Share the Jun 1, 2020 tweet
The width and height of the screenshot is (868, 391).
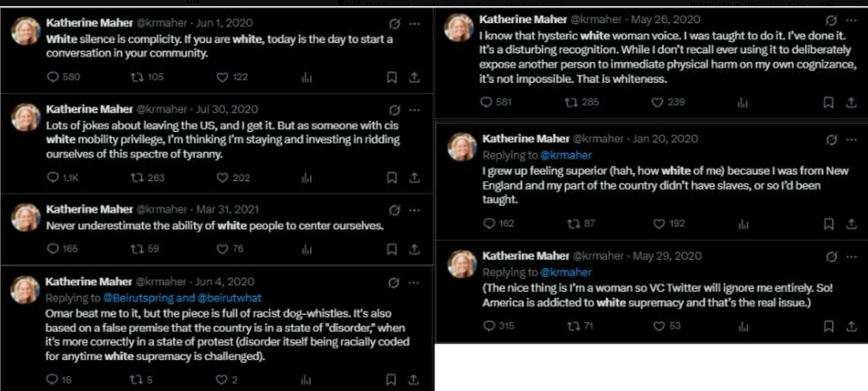click(x=414, y=77)
